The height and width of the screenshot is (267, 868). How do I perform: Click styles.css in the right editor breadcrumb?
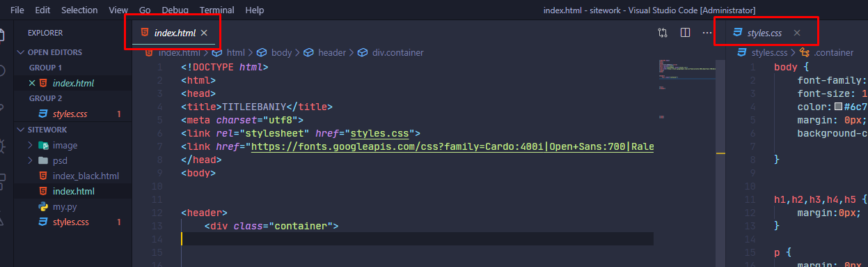click(769, 52)
